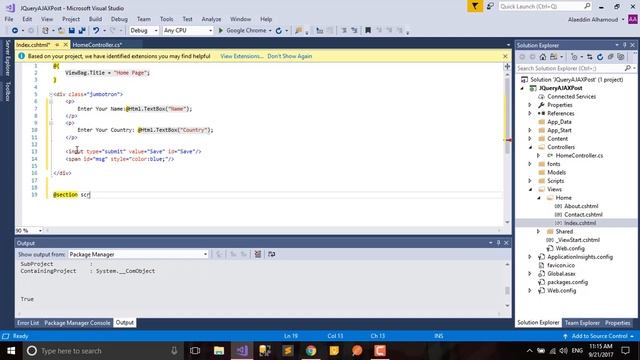The image size is (640, 360).
Task: Open the Debug menu
Action: tap(119, 19)
